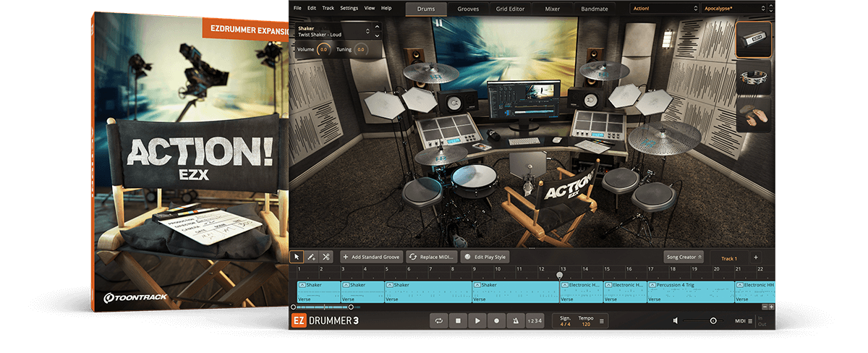
Task: Click the Add Standard Groove button
Action: (371, 257)
